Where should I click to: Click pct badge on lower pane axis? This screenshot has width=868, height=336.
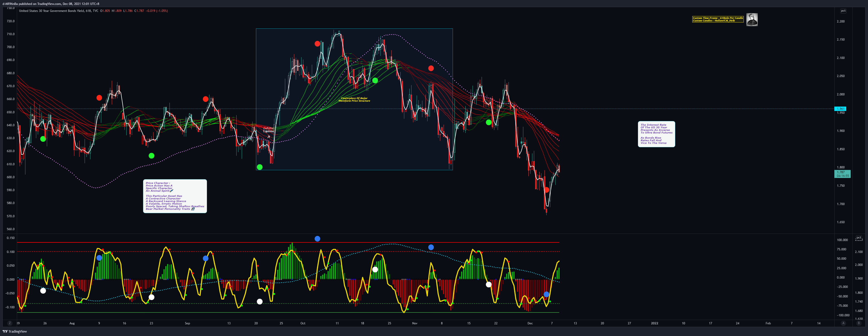(x=859, y=238)
